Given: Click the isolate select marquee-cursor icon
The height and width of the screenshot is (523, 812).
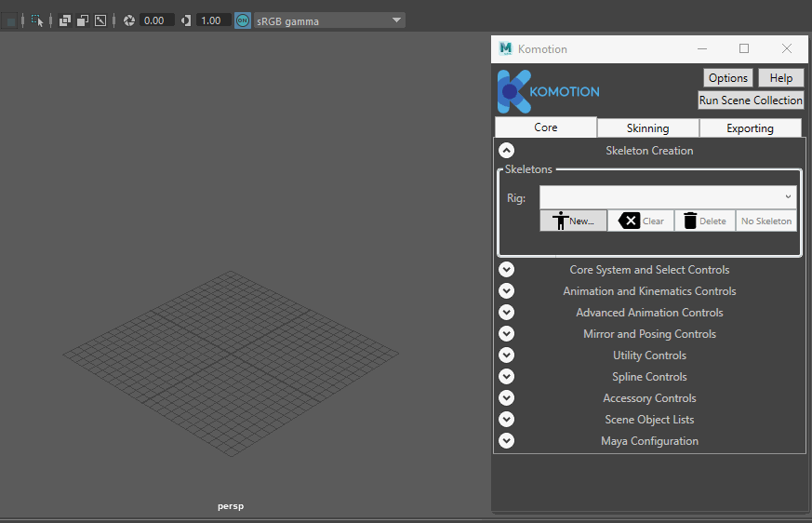Looking at the screenshot, I should 37,20.
